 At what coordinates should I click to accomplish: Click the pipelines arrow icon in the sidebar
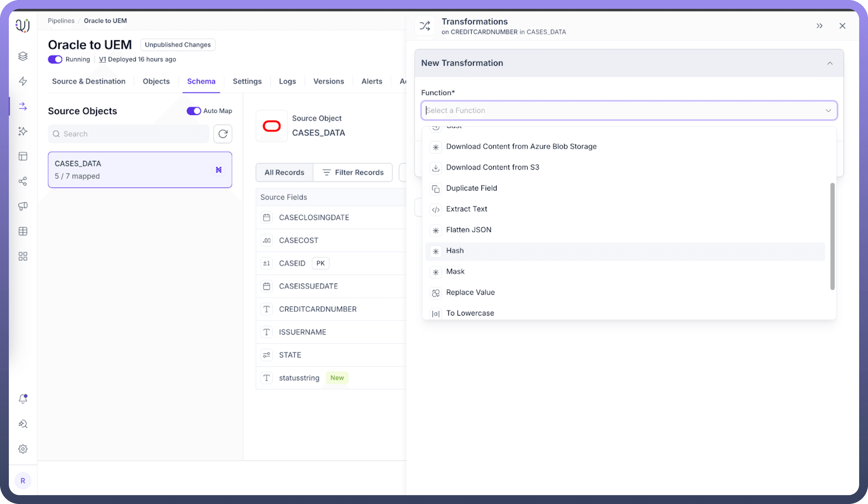click(x=23, y=106)
